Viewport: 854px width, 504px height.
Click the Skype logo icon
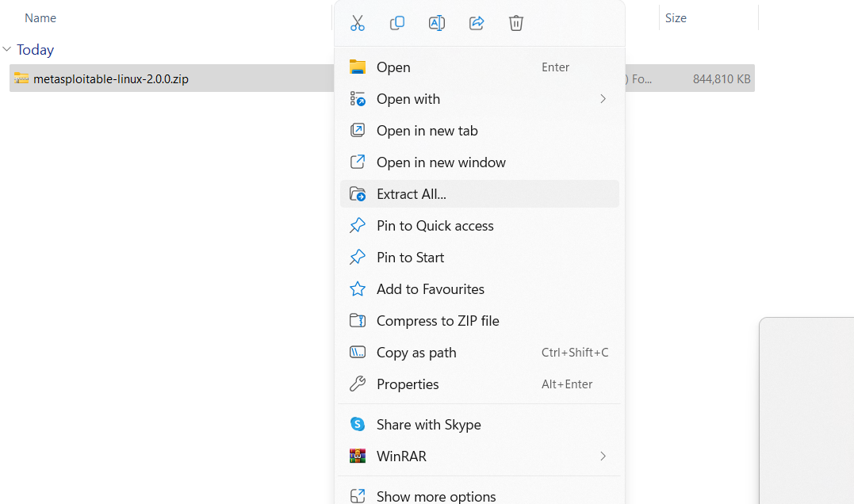358,424
